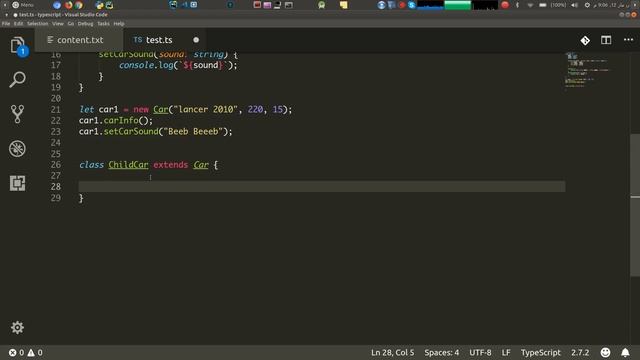This screenshot has width=640, height=360.
Task: Open the Extensions view
Action: (18, 183)
